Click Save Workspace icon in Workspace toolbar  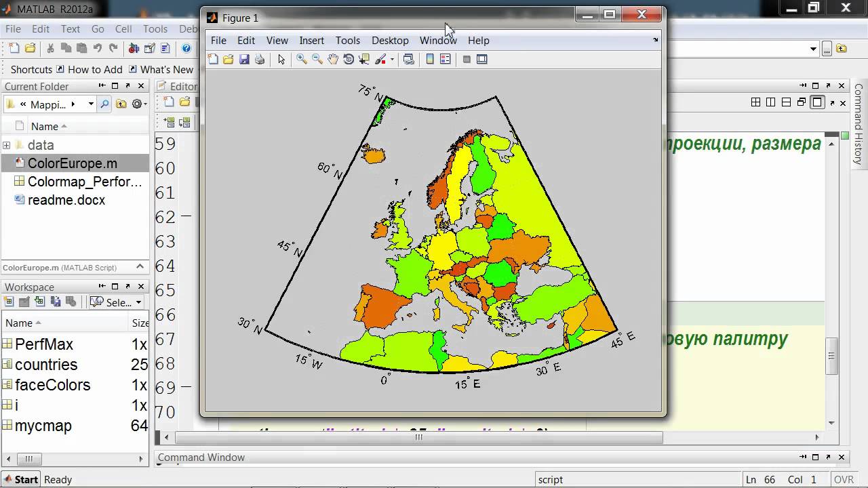pyautogui.click(x=56, y=302)
